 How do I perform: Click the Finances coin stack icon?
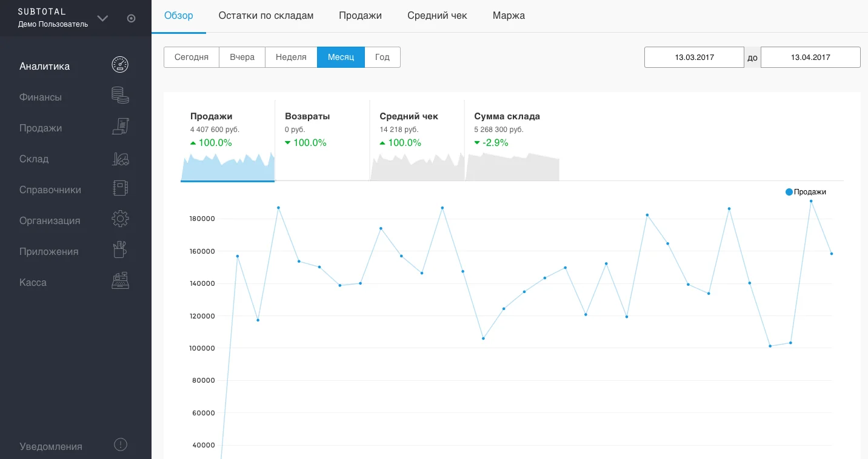pyautogui.click(x=120, y=96)
